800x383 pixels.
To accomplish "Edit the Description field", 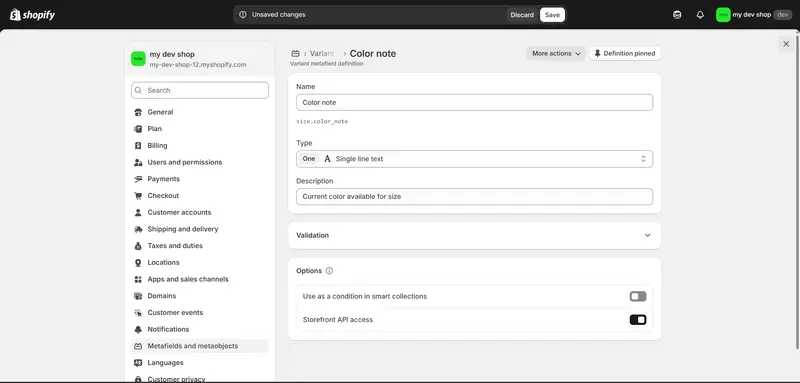I will click(x=474, y=196).
